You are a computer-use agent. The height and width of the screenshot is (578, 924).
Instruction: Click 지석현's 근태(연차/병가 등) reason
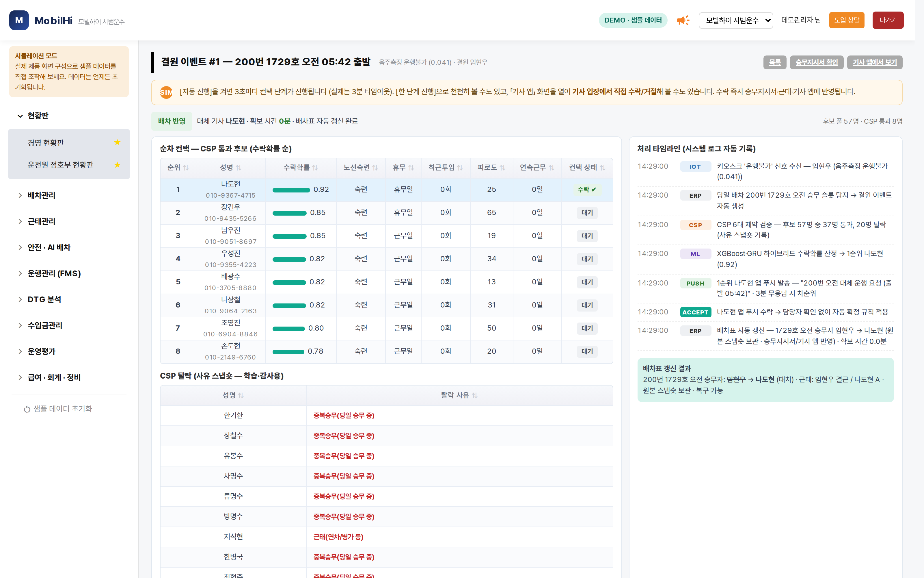coord(338,537)
